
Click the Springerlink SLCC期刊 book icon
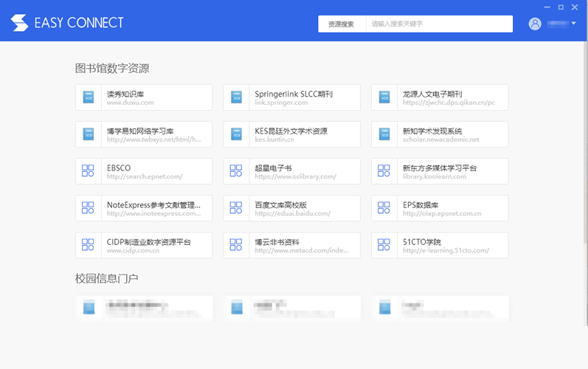[x=236, y=97]
